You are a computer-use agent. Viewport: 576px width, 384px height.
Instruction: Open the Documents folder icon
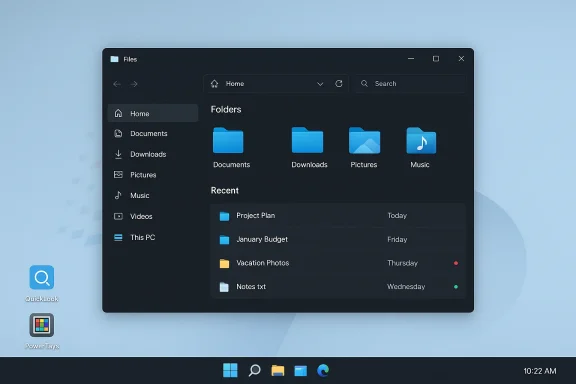228,140
